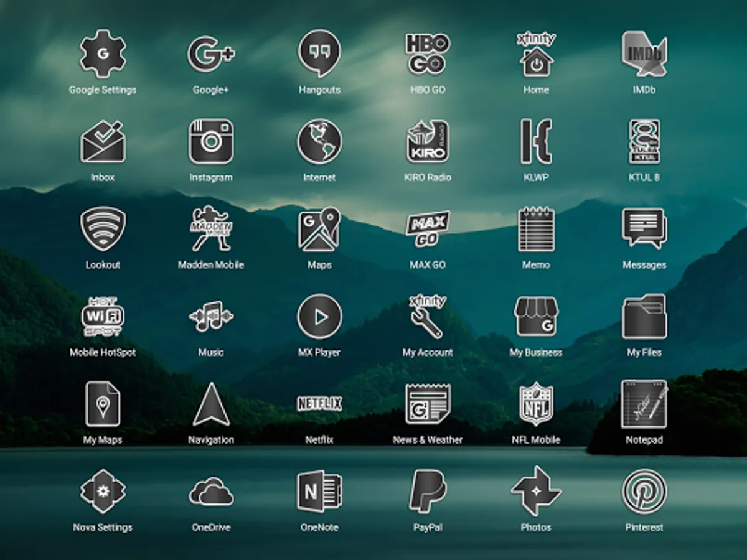The width and height of the screenshot is (747, 560).
Task: Open the My Maps pin icon
Action: coord(103,404)
